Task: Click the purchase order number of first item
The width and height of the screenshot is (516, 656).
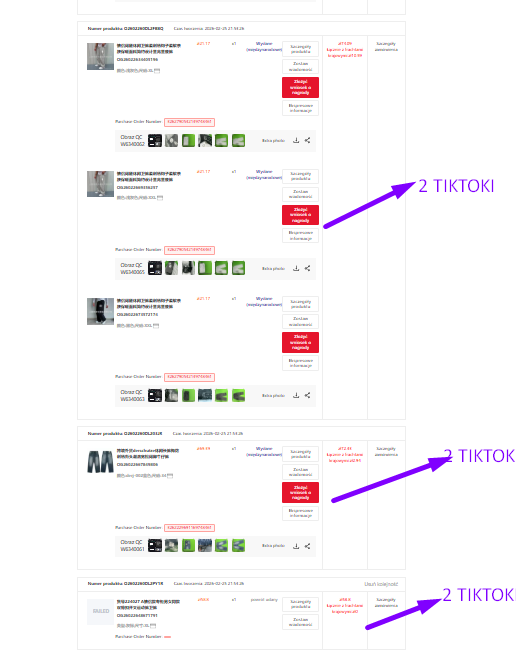Action: click(189, 122)
